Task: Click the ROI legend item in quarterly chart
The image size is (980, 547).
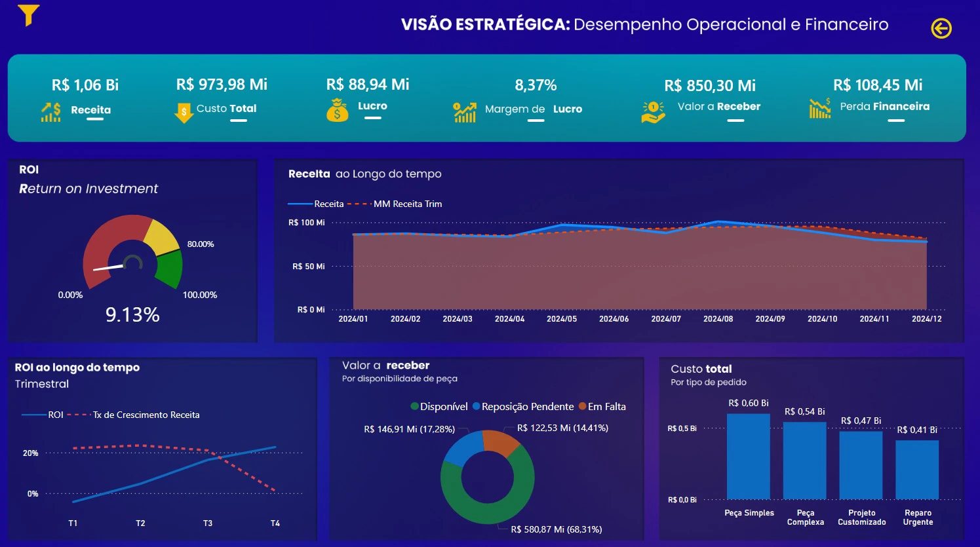Action: [43, 415]
